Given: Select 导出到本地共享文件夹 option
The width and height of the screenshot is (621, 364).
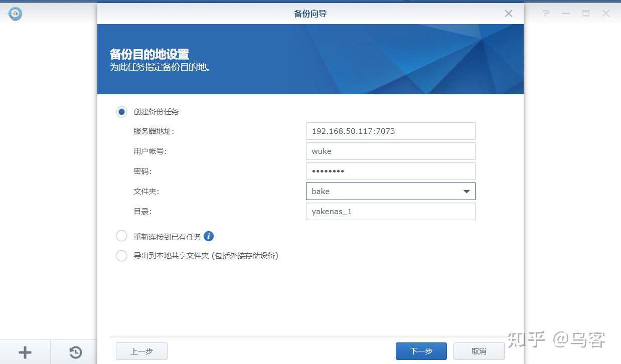Looking at the screenshot, I should pyautogui.click(x=121, y=256).
